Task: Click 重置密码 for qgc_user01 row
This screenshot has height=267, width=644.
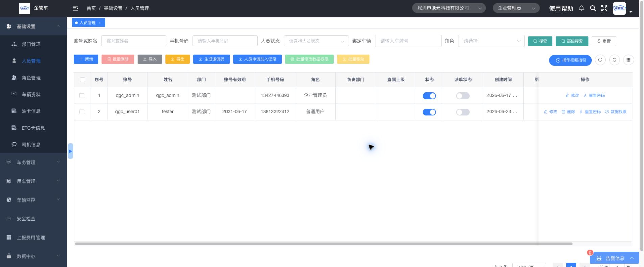Action: tap(590, 112)
